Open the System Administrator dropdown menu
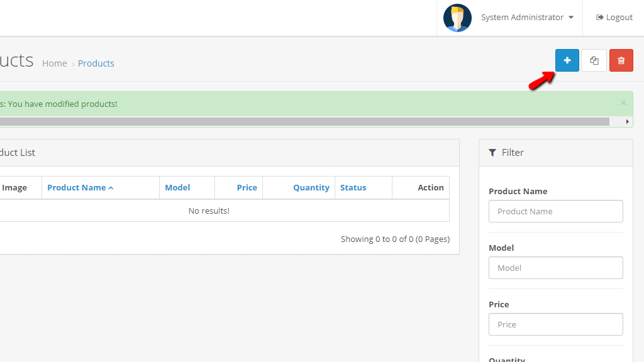Screen dimensions: 644x362 click(x=527, y=18)
